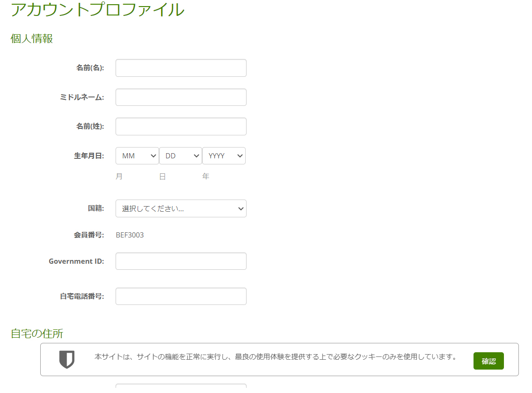This screenshot has height=393, width=532.
Task: Click the ミドルネーム middle name field
Action: coord(181,97)
